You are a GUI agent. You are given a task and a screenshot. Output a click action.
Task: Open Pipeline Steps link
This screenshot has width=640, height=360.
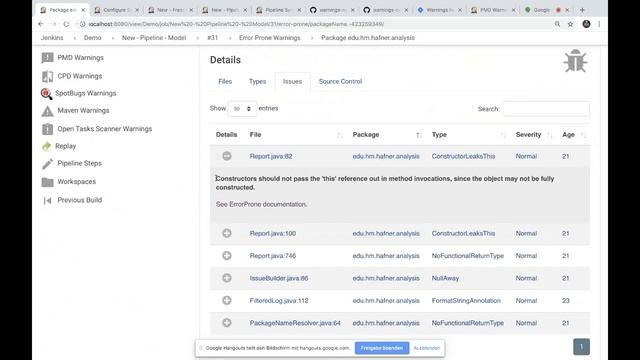point(80,163)
